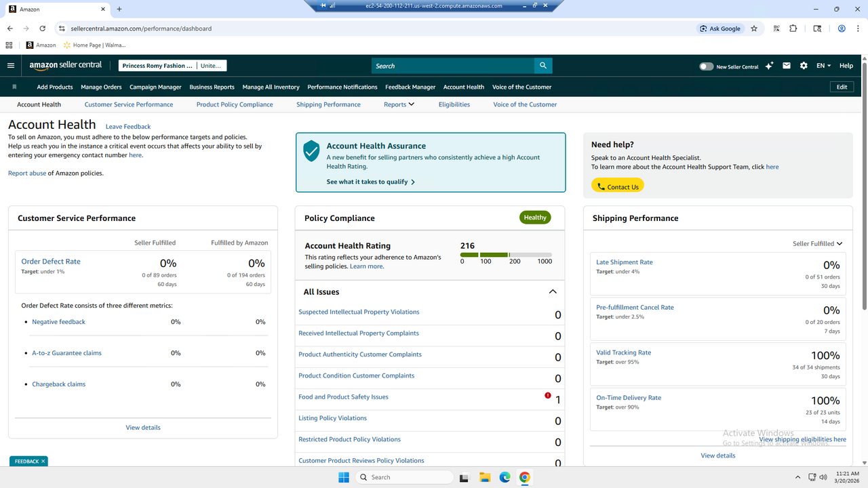This screenshot has height=488, width=868.
Task: Open the Chrome profile avatar
Action: coord(842,28)
